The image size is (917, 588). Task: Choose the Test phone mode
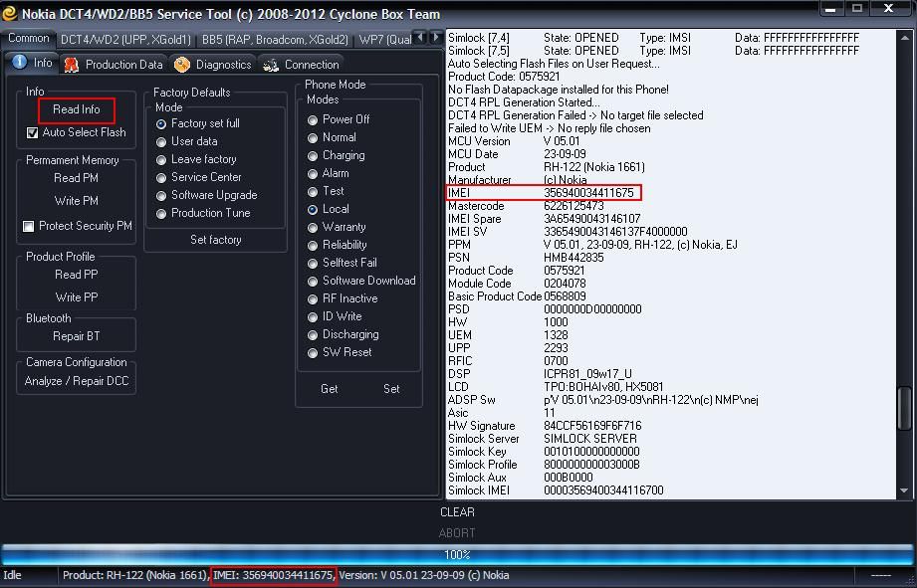[x=313, y=191]
